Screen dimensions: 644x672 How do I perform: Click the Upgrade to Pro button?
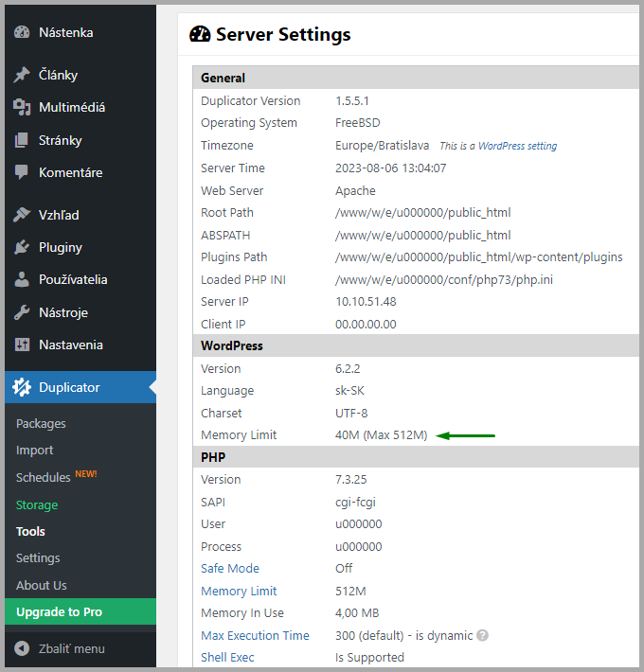tap(59, 612)
